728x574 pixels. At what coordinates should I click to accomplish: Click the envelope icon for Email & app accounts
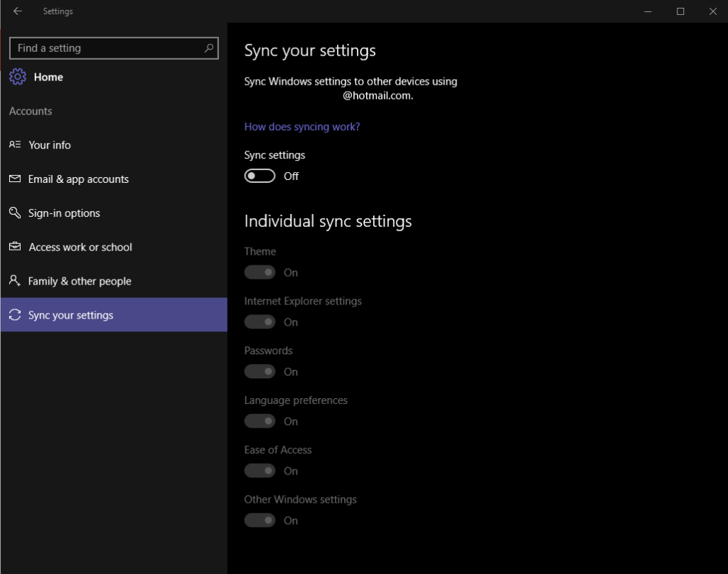pos(15,179)
